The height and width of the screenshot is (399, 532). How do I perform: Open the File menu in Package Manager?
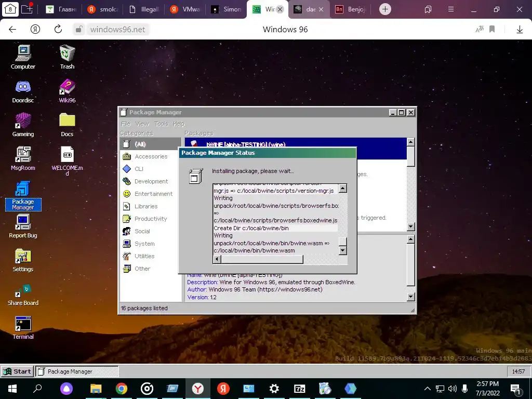(126, 124)
